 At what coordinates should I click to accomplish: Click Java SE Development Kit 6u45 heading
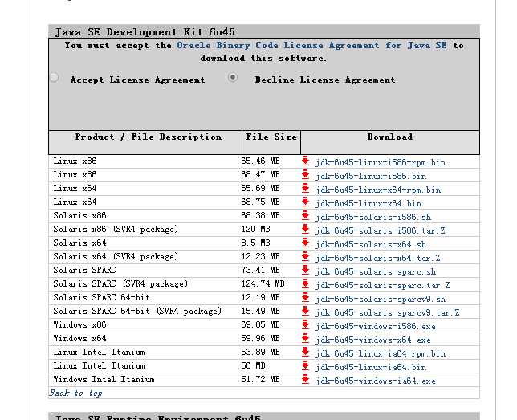click(145, 31)
